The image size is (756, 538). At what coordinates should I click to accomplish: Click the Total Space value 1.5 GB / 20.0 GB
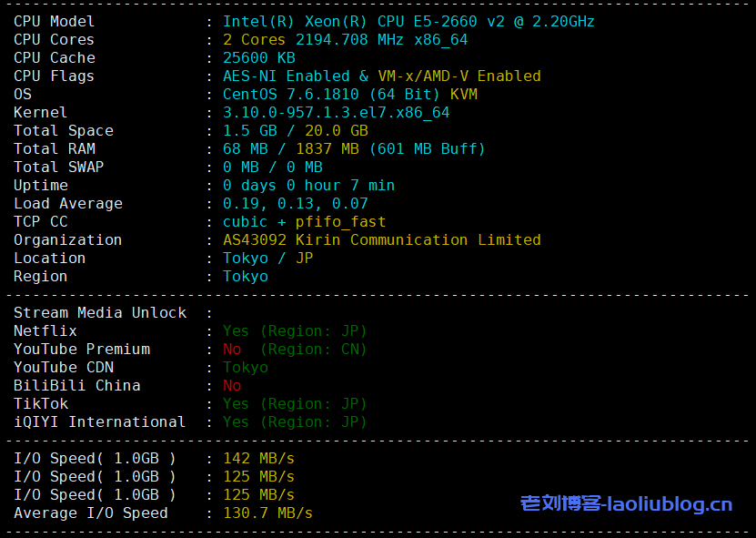pos(295,130)
